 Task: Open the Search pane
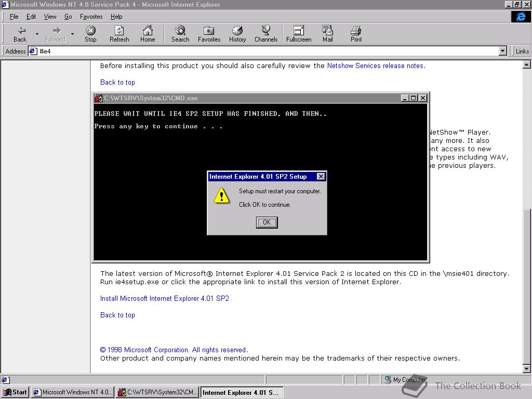pyautogui.click(x=180, y=34)
